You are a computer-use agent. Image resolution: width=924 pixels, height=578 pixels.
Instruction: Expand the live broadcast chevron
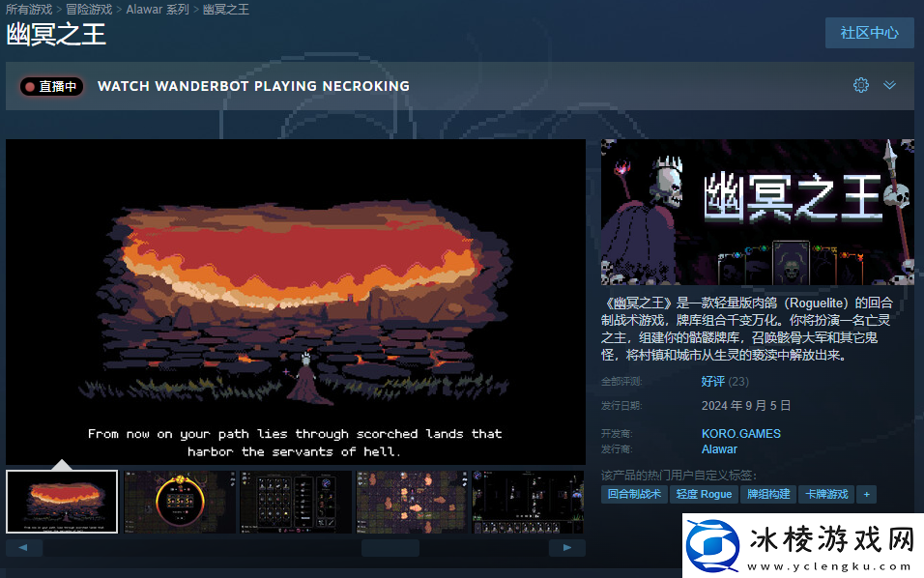click(x=890, y=85)
